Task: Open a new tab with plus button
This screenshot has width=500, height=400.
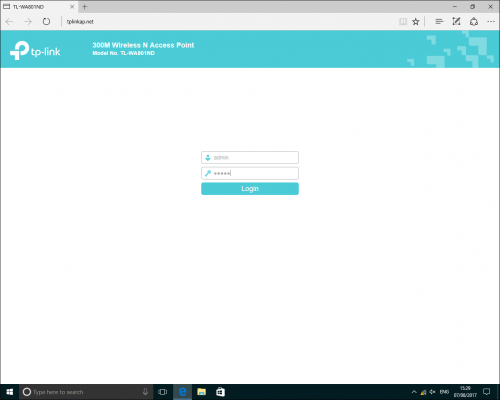Action: coord(85,6)
